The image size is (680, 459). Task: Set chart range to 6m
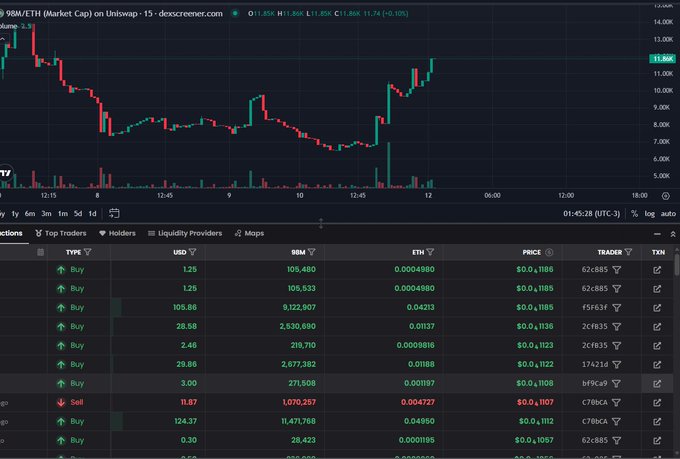pyautogui.click(x=29, y=213)
